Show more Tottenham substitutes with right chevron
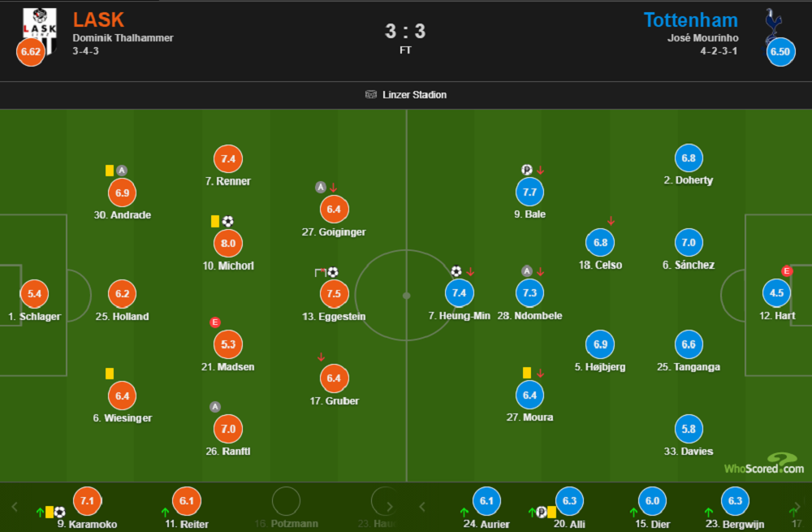 tap(797, 507)
